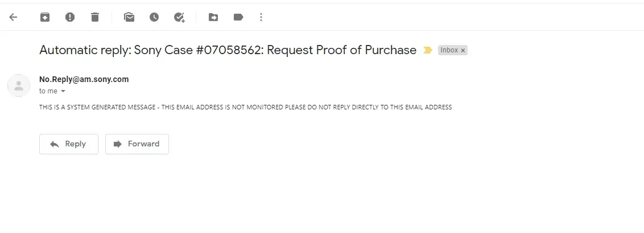Viewport: 644px width, 233px height.
Task: Open the Move to folder icon
Action: coord(213,17)
